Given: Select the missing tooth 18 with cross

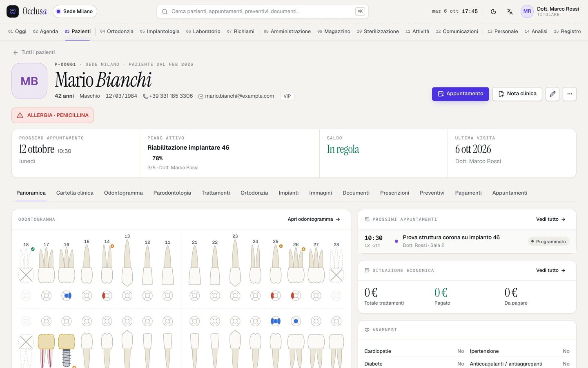Looking at the screenshot, I should 26,266.
